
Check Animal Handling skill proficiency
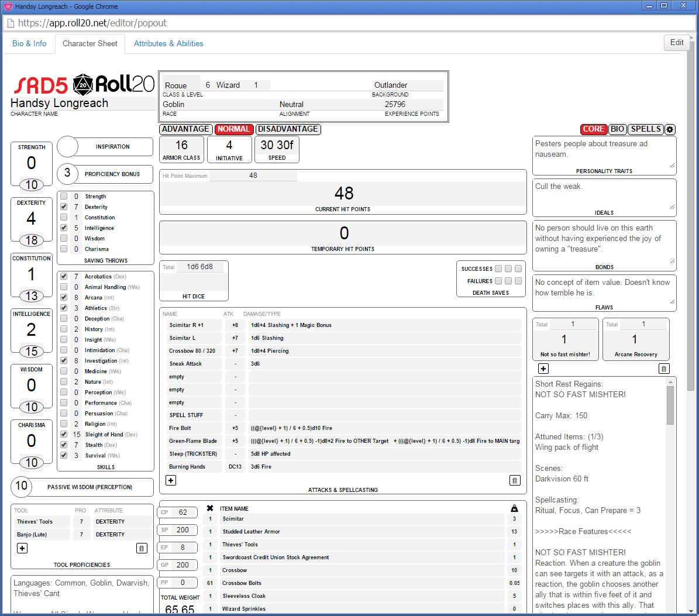pos(64,287)
